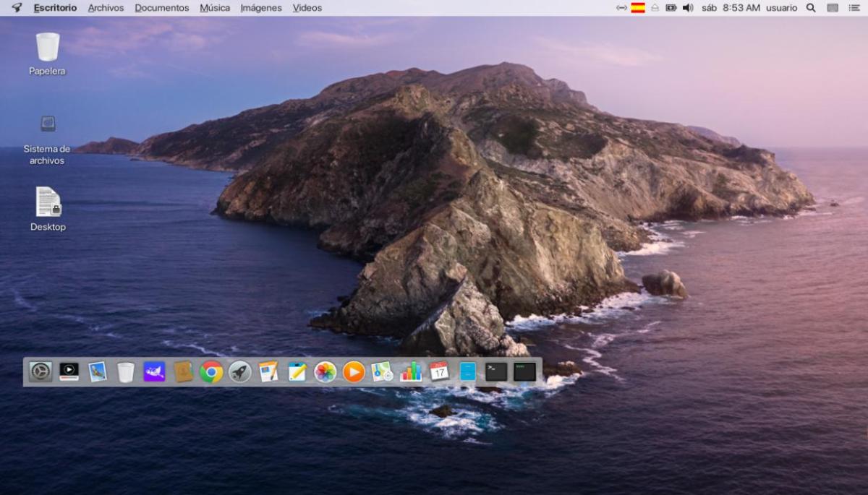Expand the usuario user menu
The width and height of the screenshot is (868, 495).
(781, 8)
